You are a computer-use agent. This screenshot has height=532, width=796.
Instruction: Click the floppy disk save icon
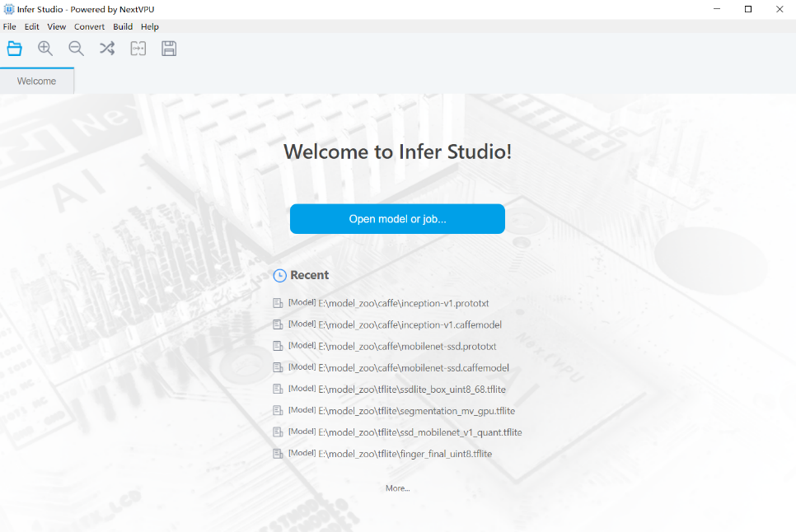[x=169, y=49]
